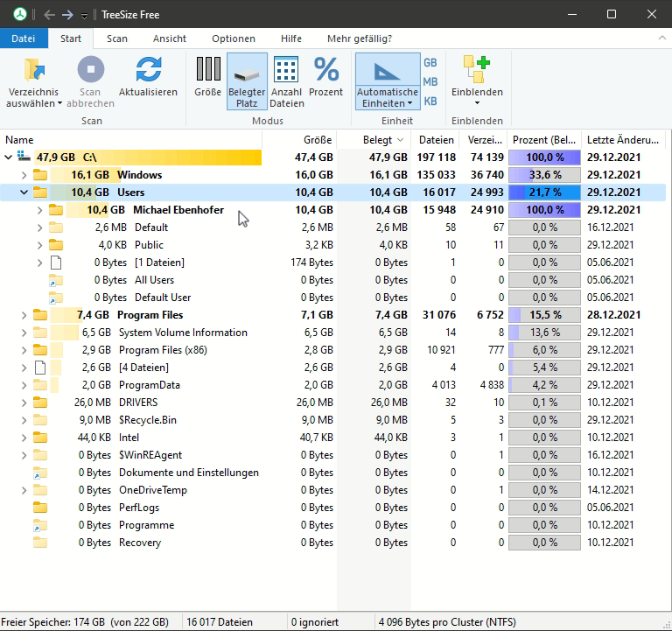Image resolution: width=672 pixels, height=631 pixels.
Task: Sort by the Größe column header
Action: [299, 140]
